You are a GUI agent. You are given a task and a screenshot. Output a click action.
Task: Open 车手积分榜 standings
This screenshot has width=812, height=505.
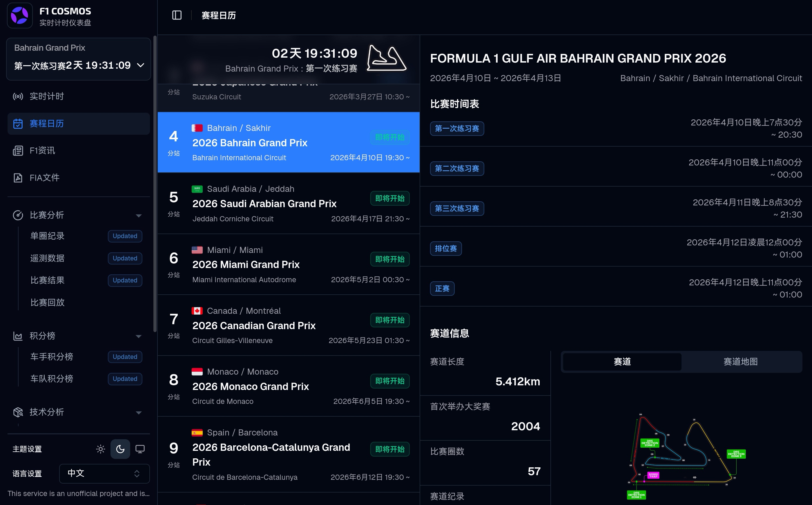pyautogui.click(x=52, y=357)
